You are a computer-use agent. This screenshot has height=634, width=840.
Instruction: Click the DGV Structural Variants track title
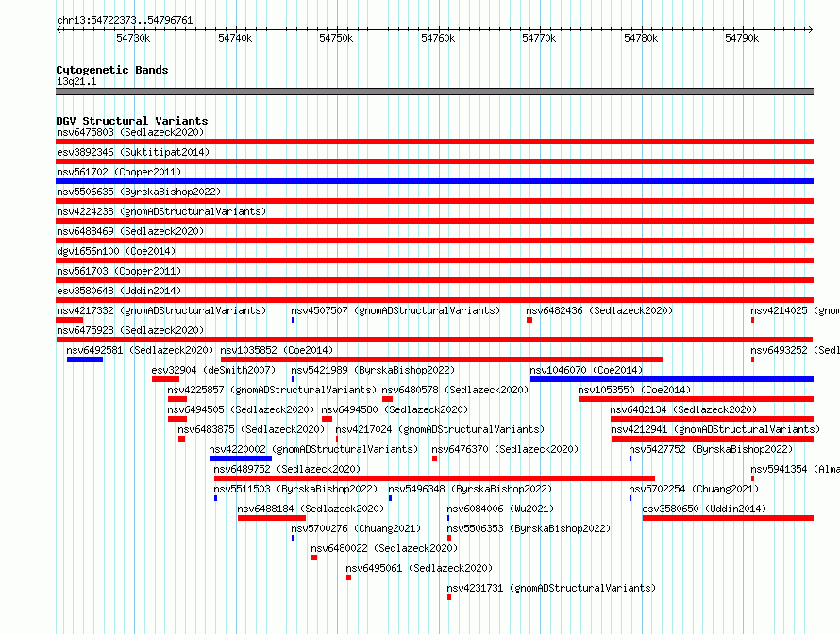tap(132, 121)
